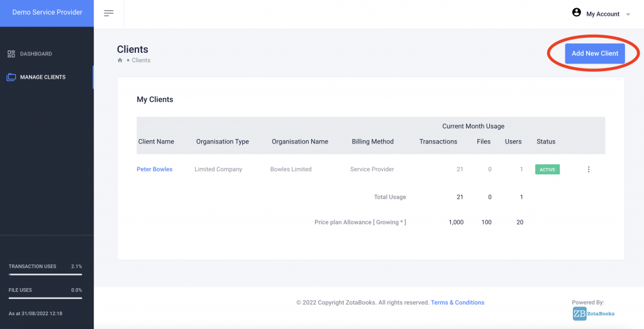Click the Billing Method column header

click(372, 142)
